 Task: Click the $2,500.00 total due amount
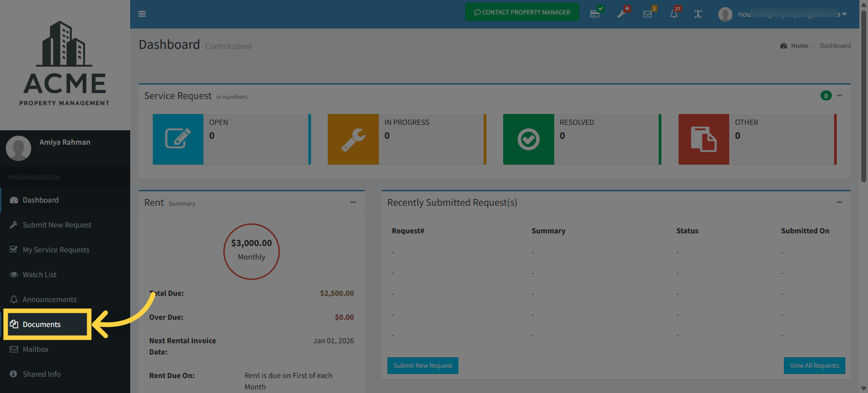[337, 293]
